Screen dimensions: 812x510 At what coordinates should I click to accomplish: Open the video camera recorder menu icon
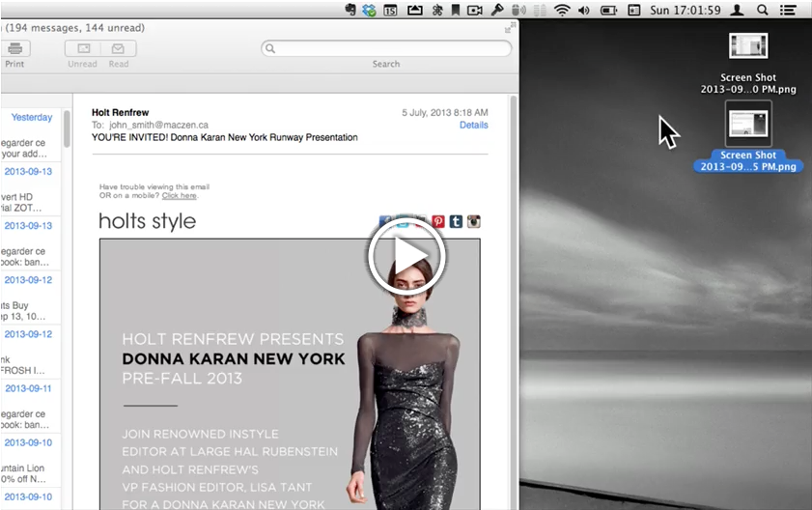point(475,10)
